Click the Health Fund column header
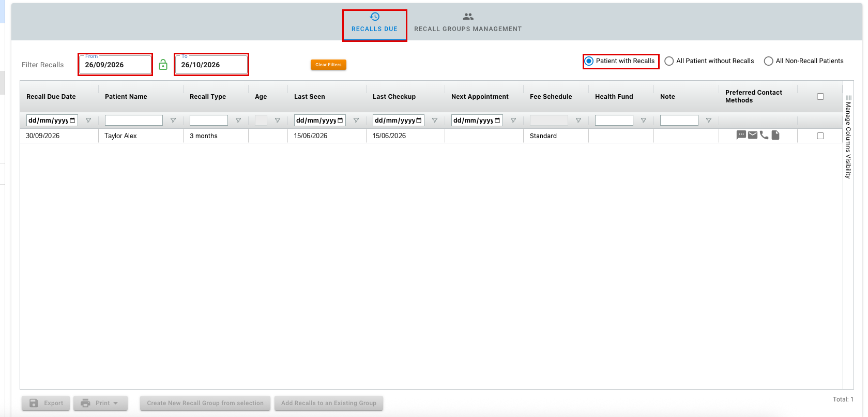868x417 pixels. 614,97
